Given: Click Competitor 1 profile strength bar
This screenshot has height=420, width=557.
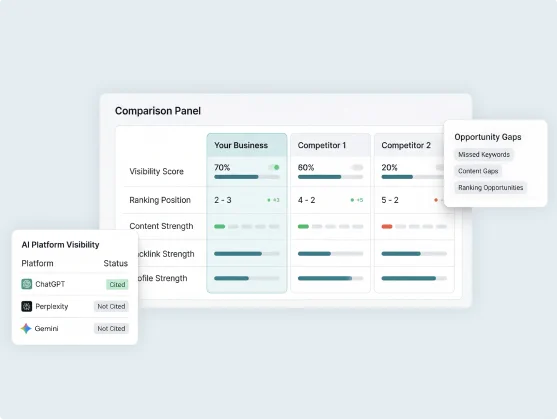Looking at the screenshot, I should 330,278.
